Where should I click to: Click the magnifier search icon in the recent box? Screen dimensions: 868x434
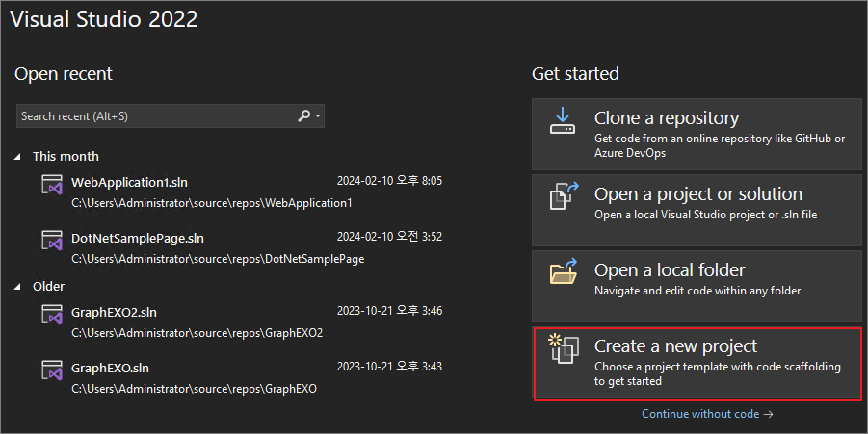(x=303, y=116)
